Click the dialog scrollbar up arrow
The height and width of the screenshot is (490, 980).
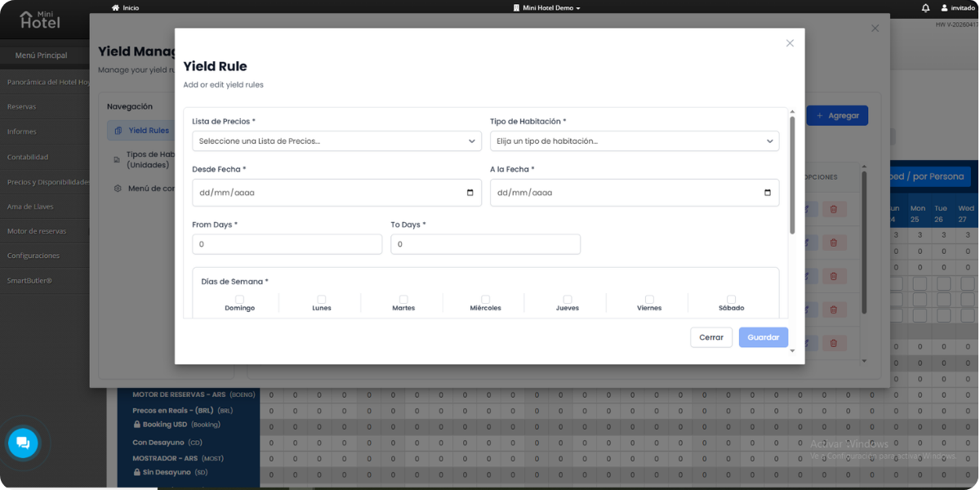point(792,111)
